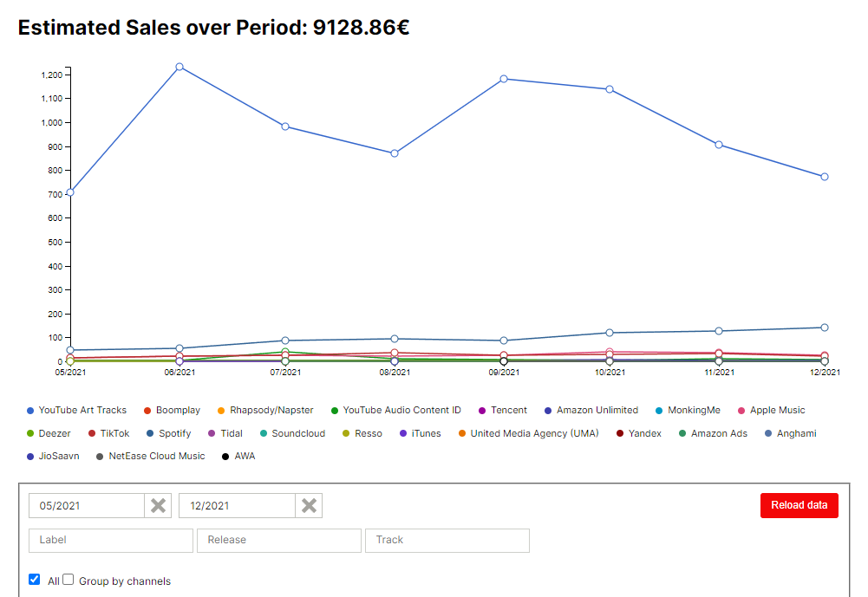Click the blue YouTube Art Tracks legend dot
This screenshot has width=868, height=597.
tap(30, 411)
